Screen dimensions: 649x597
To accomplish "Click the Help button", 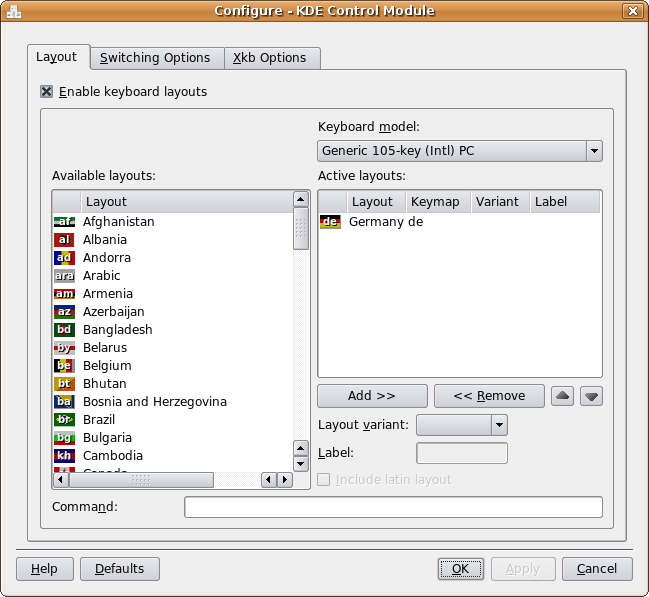I will [x=45, y=569].
